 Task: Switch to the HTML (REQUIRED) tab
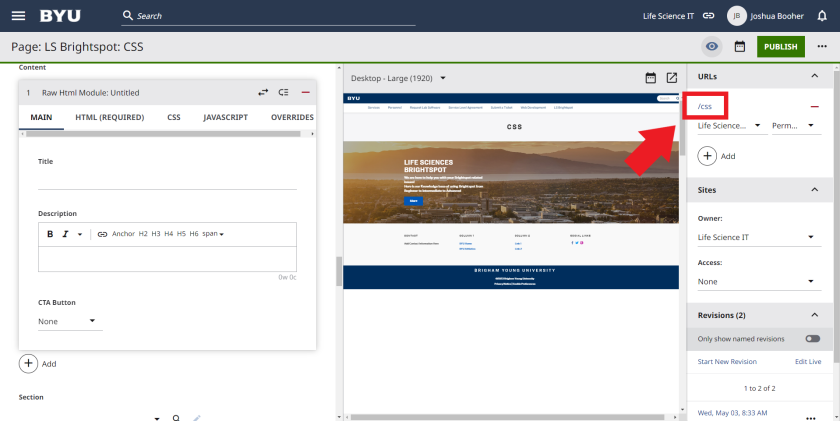pos(109,117)
